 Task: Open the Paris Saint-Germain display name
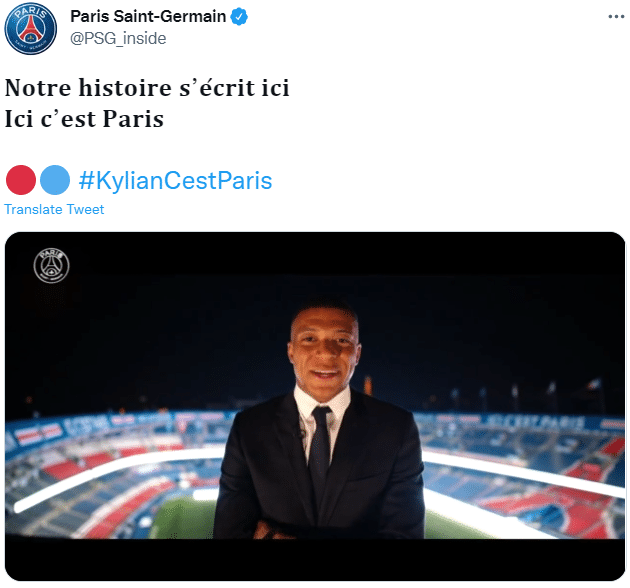pyautogui.click(x=148, y=16)
